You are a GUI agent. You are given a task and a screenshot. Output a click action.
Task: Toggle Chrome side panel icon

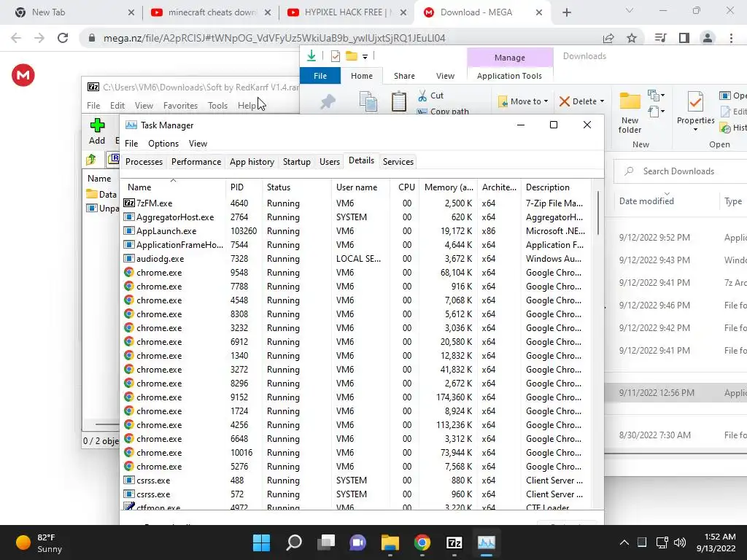684,38
